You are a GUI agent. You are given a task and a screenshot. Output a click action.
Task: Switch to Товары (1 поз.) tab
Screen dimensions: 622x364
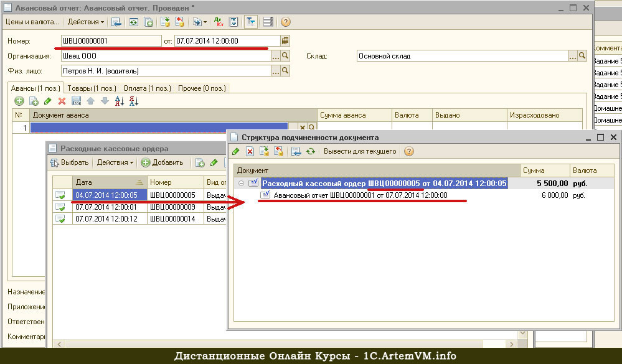92,88
